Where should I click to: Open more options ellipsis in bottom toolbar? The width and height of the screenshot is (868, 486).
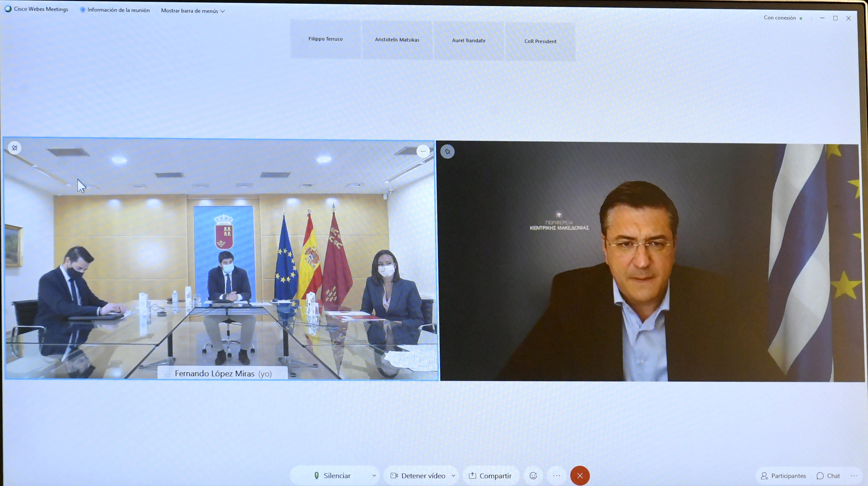click(x=556, y=475)
